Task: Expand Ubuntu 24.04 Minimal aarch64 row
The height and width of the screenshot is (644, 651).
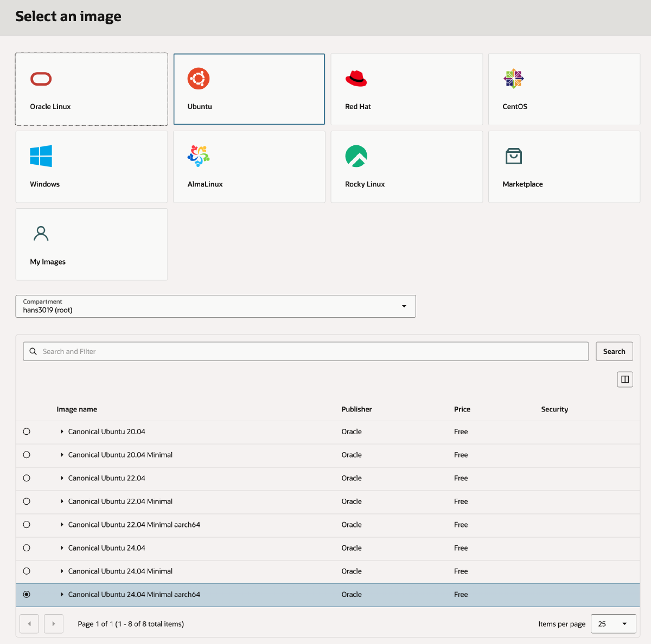Action: coord(62,595)
